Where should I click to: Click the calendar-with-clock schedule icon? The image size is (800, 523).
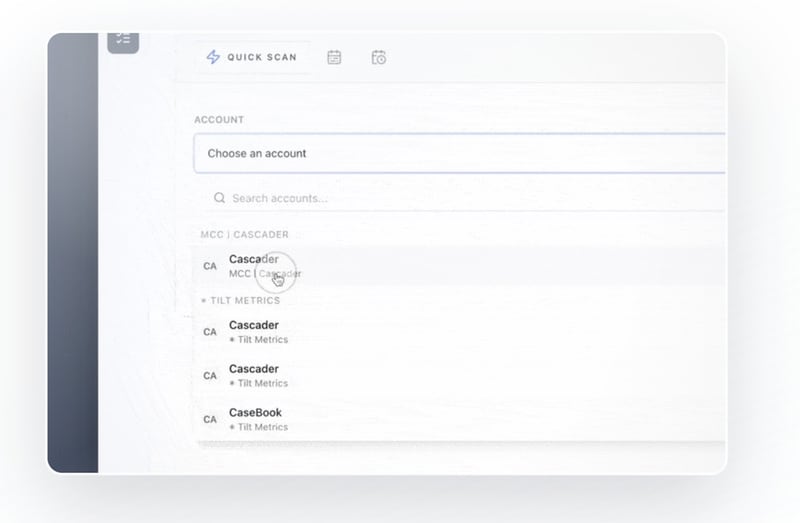(x=379, y=57)
